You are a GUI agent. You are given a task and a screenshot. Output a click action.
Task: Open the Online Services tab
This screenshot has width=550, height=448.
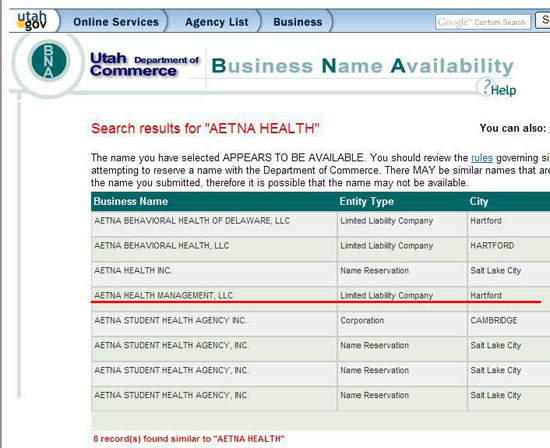click(116, 22)
